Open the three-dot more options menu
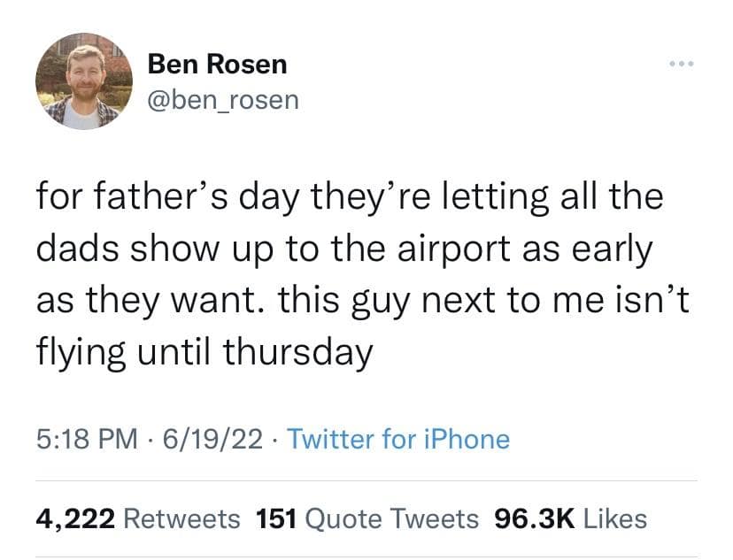This screenshot has width=733, height=560. click(x=683, y=67)
